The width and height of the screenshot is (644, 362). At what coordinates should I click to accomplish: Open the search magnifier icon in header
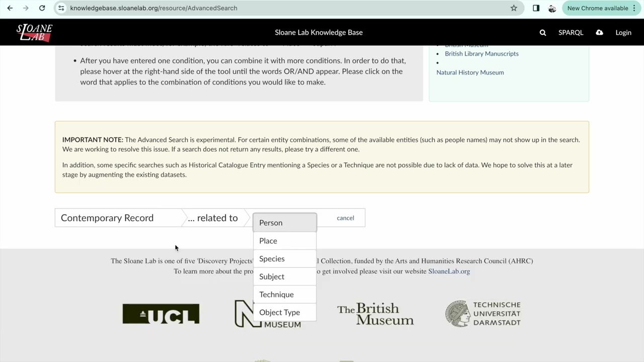542,32
